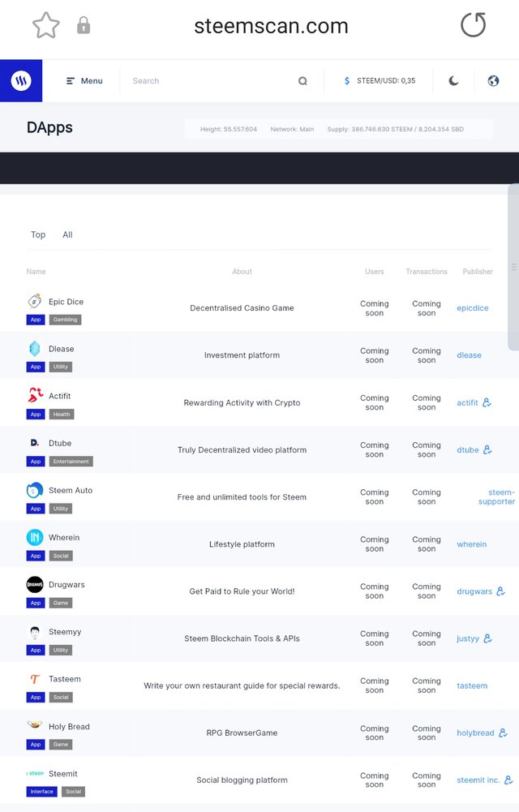The width and height of the screenshot is (519, 812).
Task: Click the Dlease app logo
Action: click(x=35, y=349)
